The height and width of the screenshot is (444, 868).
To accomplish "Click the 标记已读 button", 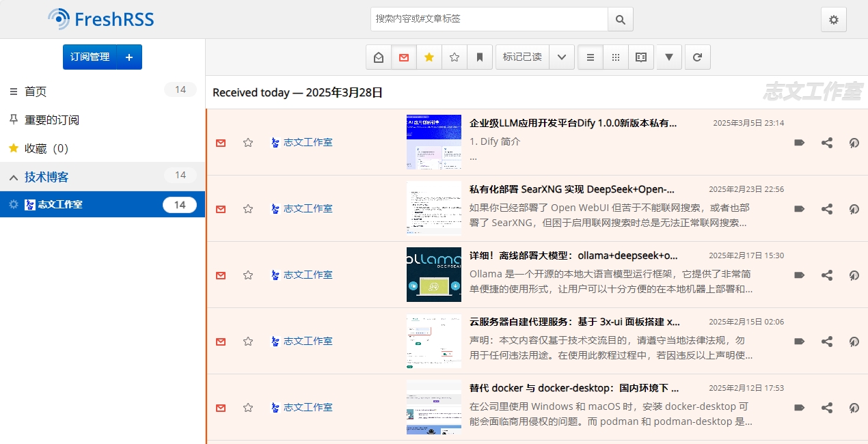I will 522,57.
